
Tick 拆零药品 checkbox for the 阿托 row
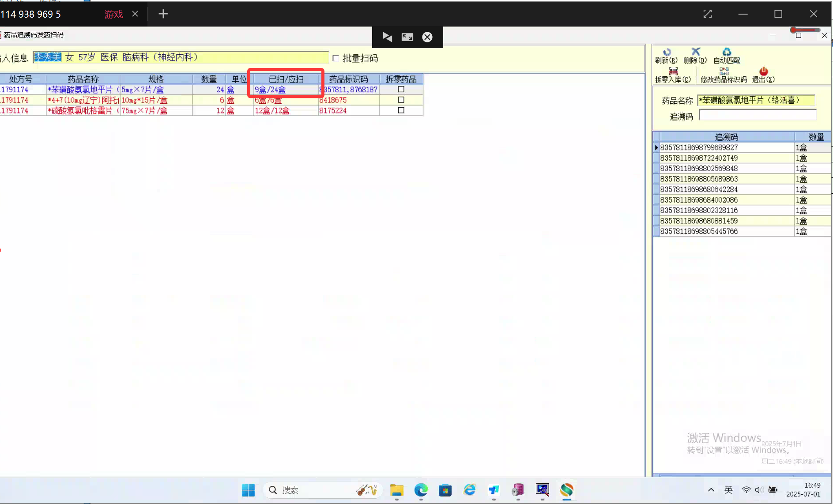point(401,100)
